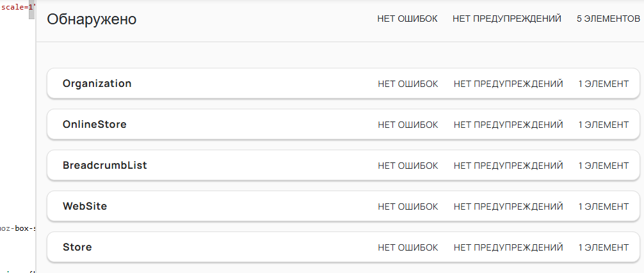Click НЕТ ПРЕДУПРЕЖДЕНИЙ in WebSite row
The image size is (644, 273).
point(508,207)
